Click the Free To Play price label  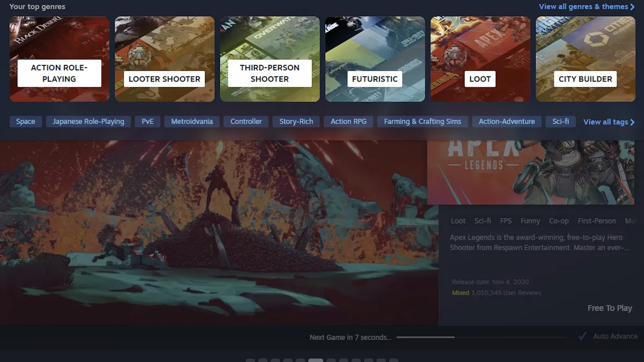(610, 308)
